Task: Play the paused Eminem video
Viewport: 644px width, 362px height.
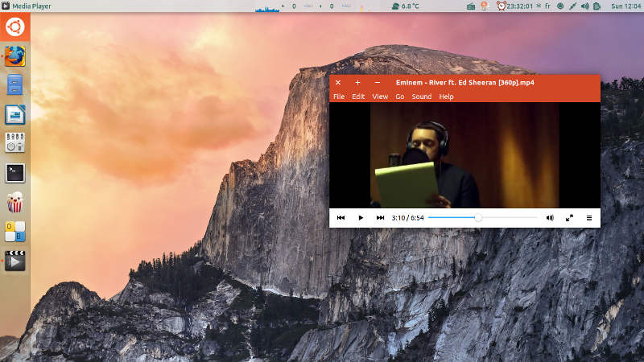Action: (x=360, y=218)
